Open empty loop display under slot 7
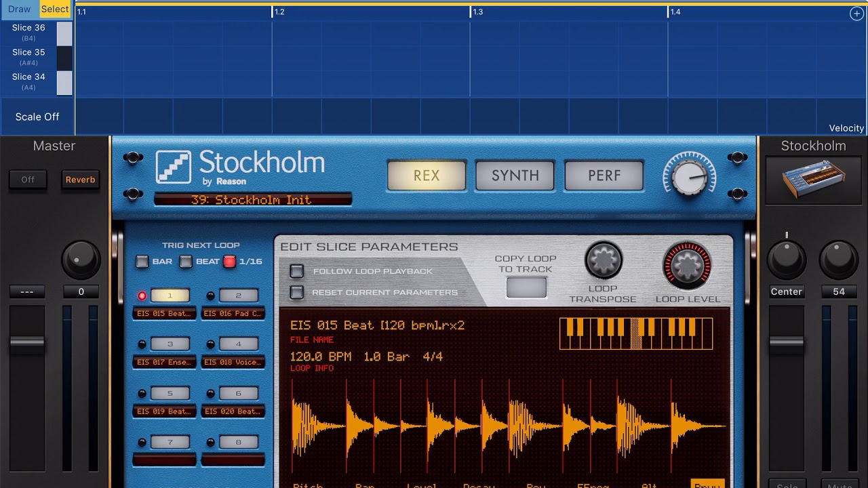 point(164,460)
